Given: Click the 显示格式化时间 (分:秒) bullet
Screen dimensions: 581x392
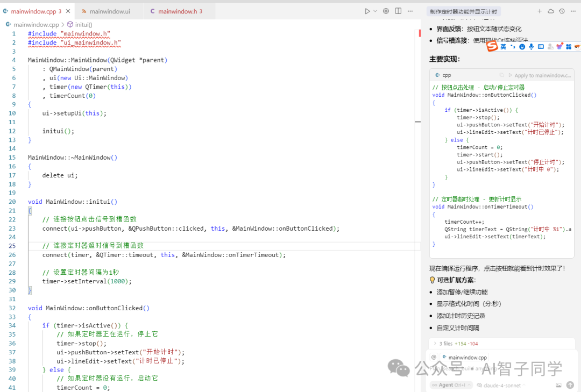Looking at the screenshot, I should point(469,304).
